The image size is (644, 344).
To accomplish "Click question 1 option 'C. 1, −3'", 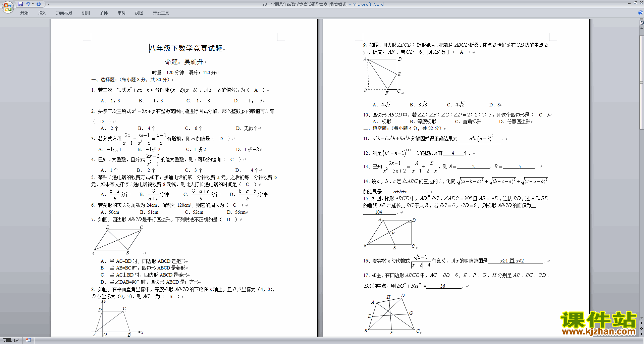I will tap(198, 101).
